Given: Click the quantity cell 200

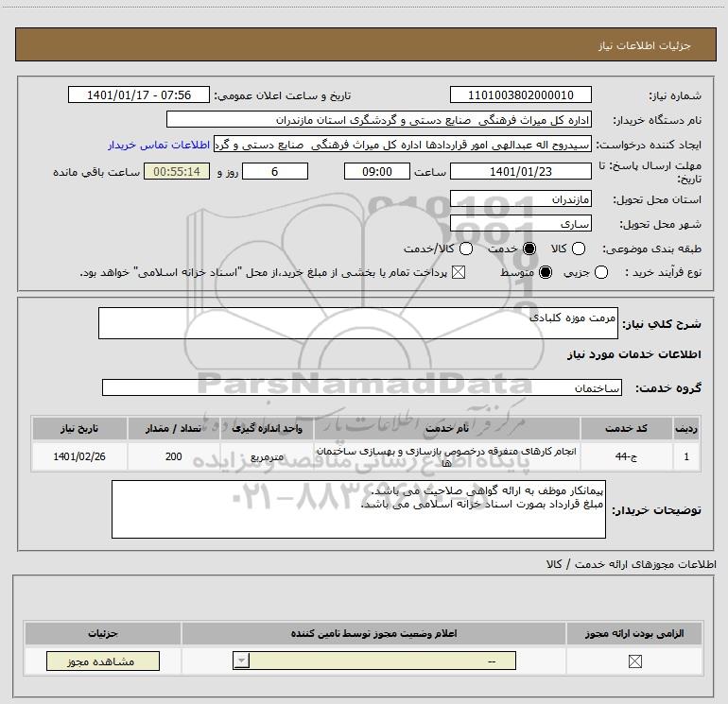Looking at the screenshot, I should click(174, 456).
